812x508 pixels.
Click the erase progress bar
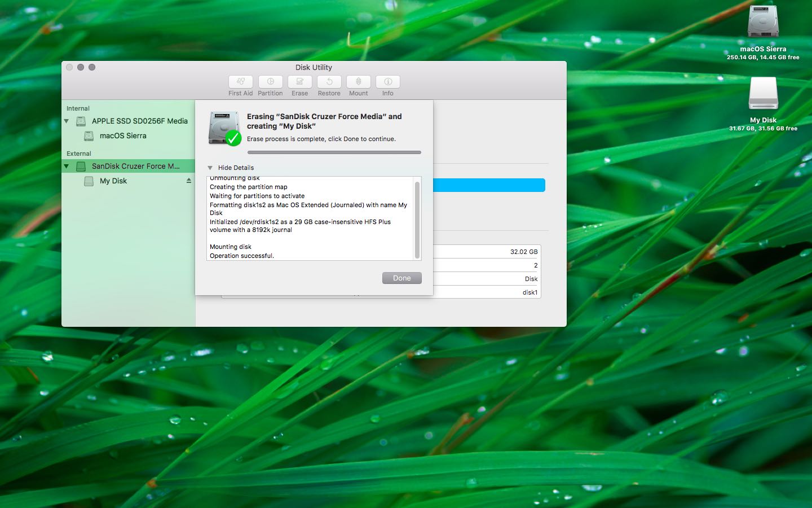334,152
